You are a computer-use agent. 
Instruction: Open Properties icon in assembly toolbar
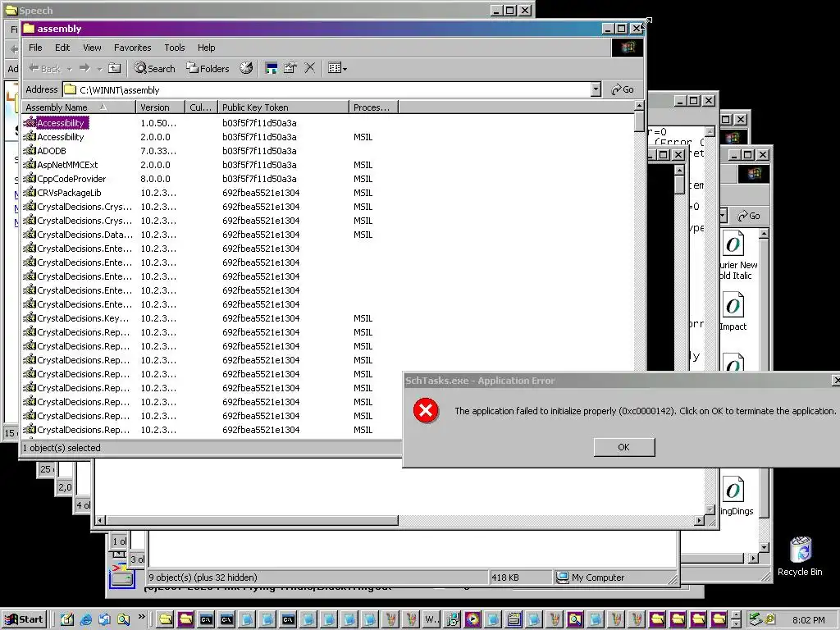pos(290,68)
